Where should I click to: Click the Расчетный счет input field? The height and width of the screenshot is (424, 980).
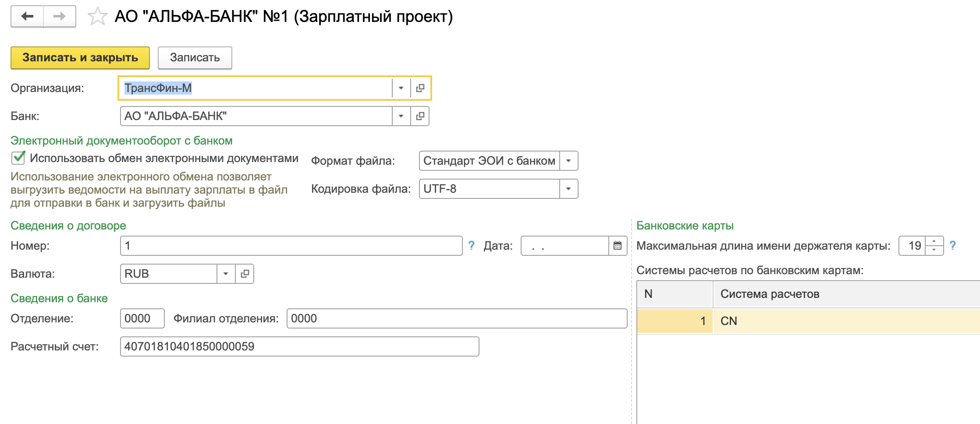(299, 346)
